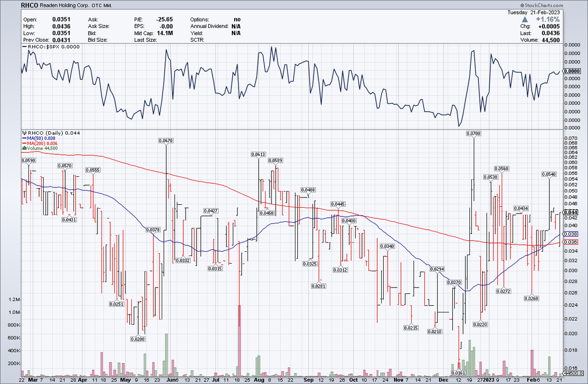Viewport: 588px width, 384px height.
Task: Click the 0.0670 high price label
Action: [x=166, y=141]
